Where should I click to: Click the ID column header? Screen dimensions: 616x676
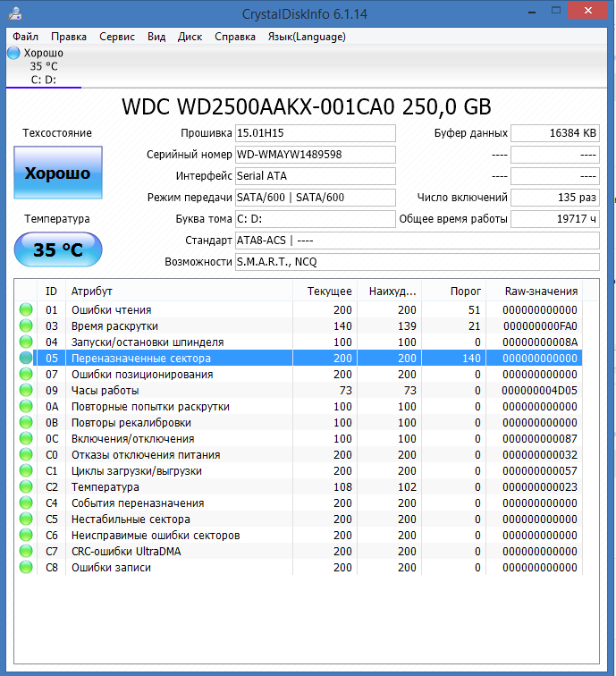point(51,292)
